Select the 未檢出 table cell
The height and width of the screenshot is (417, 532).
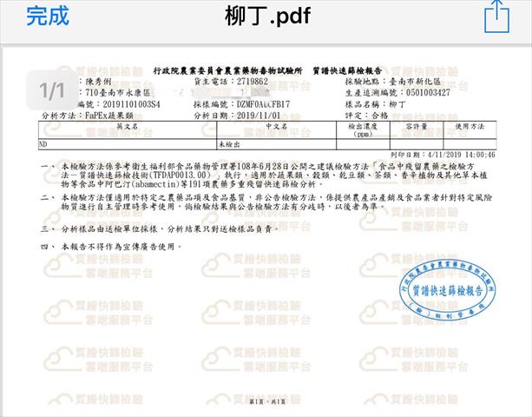[277, 144]
